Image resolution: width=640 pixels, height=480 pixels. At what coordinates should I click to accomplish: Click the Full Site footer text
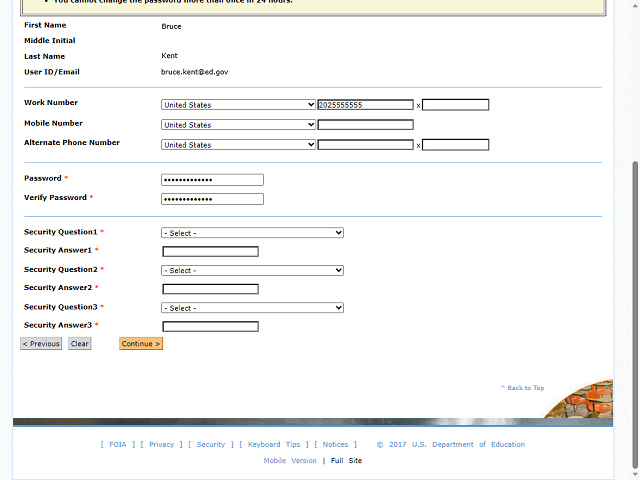(x=347, y=460)
